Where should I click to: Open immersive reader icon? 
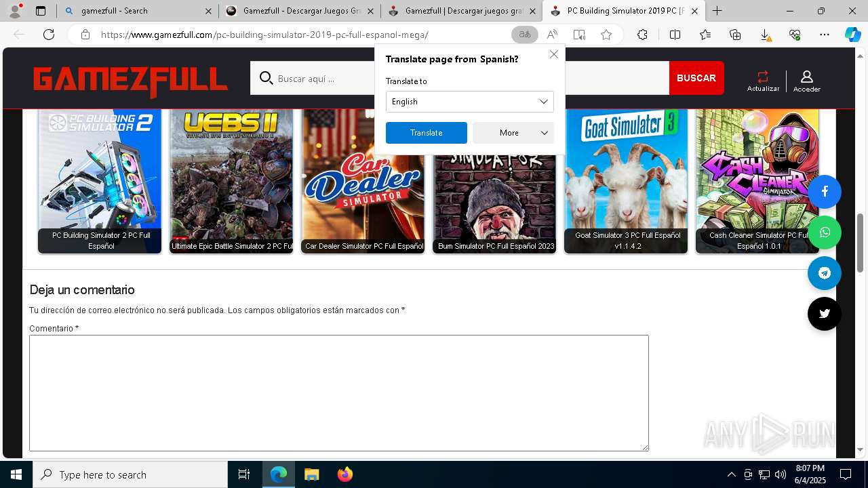[579, 35]
